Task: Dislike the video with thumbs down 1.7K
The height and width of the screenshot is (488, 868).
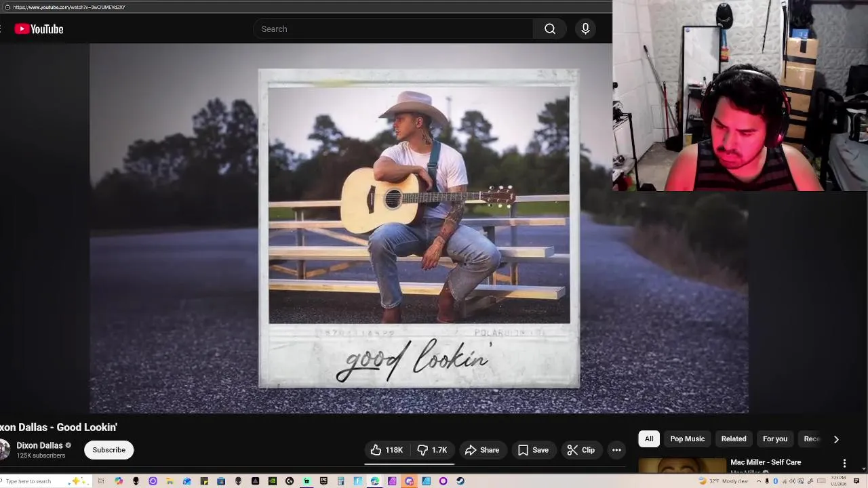Action: tap(432, 450)
